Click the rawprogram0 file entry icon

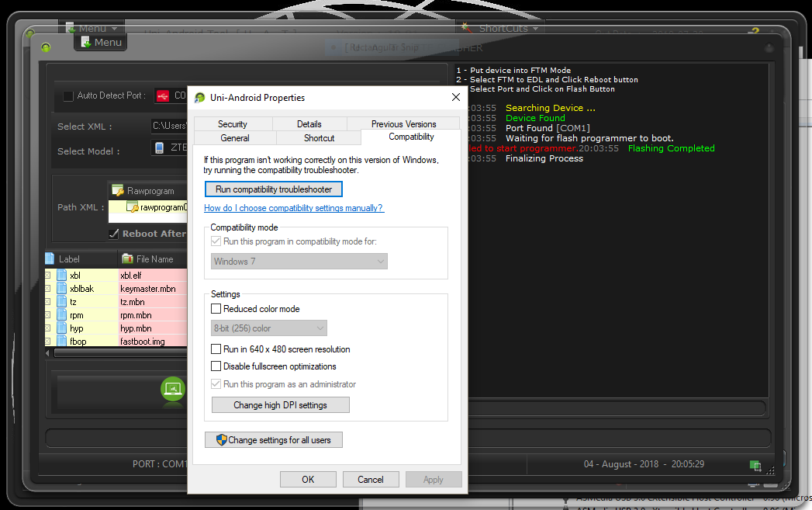pyautogui.click(x=132, y=207)
